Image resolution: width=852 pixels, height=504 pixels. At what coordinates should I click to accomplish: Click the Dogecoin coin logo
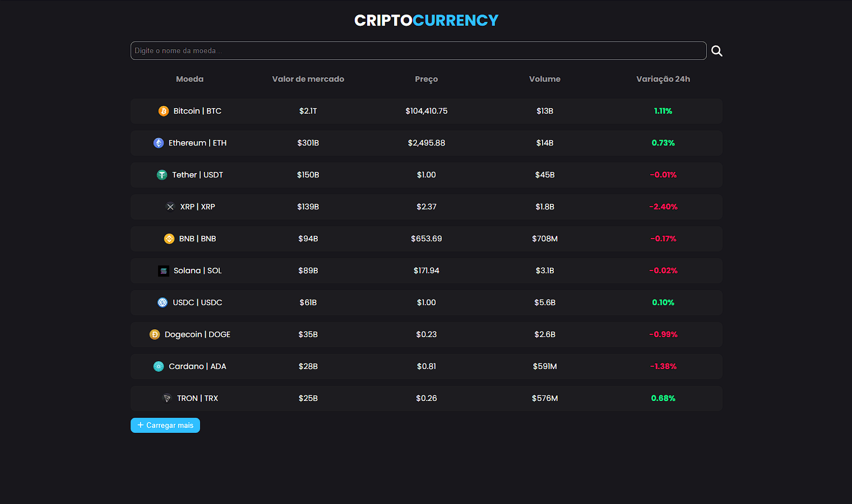point(155,334)
